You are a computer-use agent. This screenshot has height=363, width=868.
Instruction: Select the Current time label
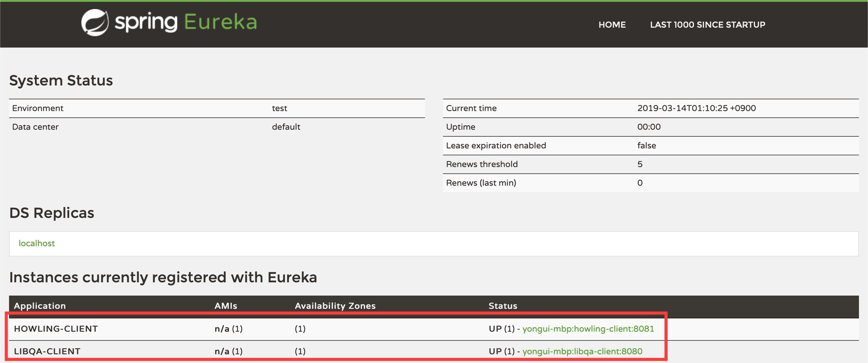click(x=471, y=108)
